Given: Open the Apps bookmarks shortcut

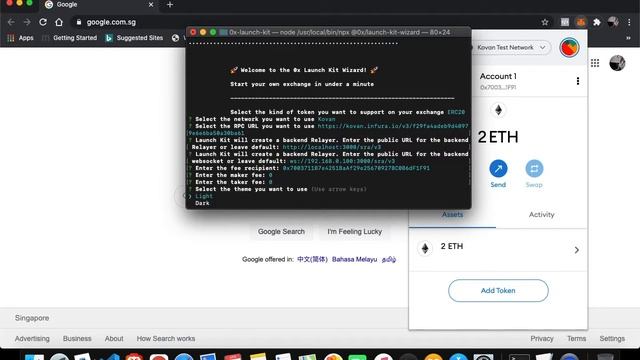Looking at the screenshot, I should click(20, 38).
